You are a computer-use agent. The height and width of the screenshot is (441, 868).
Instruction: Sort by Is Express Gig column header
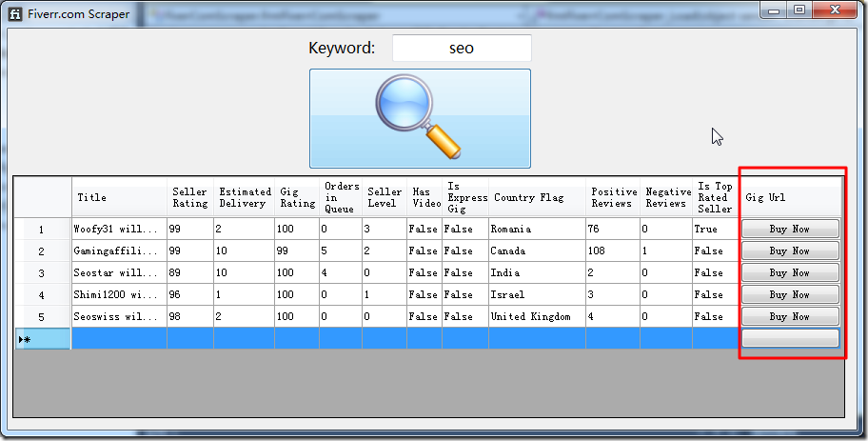465,197
